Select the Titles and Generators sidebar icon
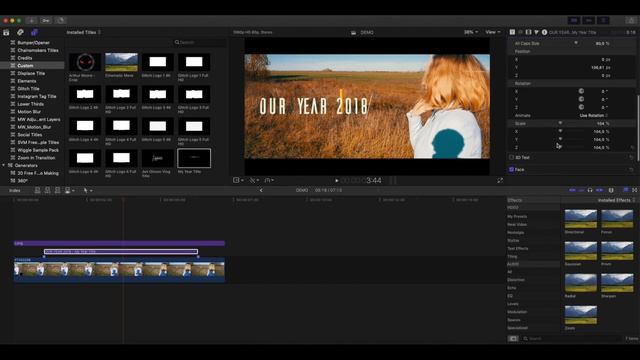The image size is (640, 360). pos(34,32)
